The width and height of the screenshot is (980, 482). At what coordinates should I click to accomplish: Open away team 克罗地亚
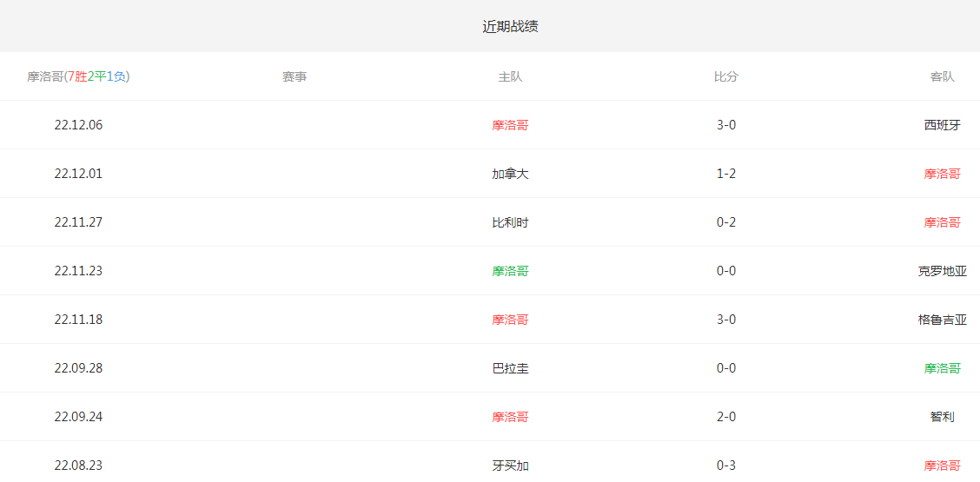coord(943,271)
